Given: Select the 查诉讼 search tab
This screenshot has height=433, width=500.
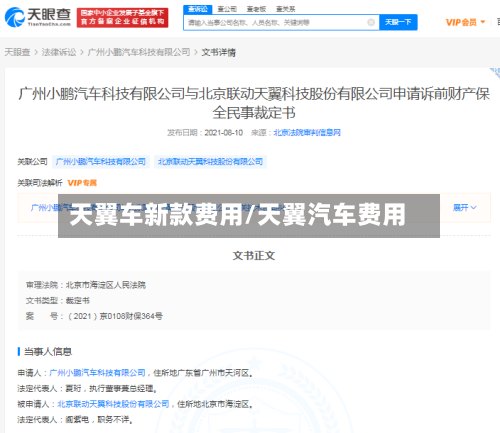Looking at the screenshot, I should coord(198,9).
